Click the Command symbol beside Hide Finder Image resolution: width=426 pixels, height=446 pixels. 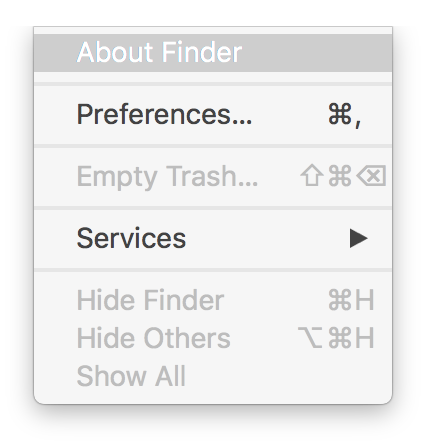[340, 300]
